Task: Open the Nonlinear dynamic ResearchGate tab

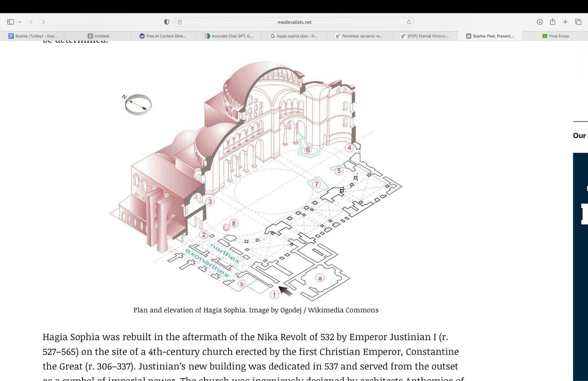Action: (360, 36)
